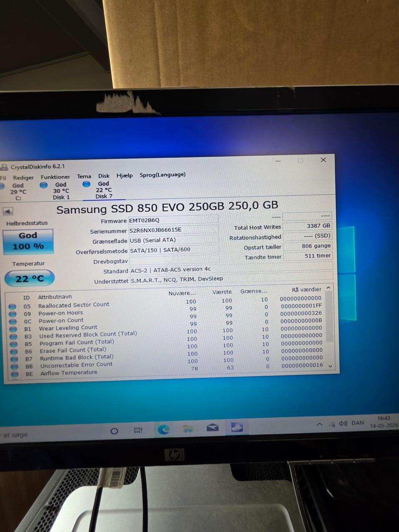399x532 pixels.
Task: Click the God 100 % health status button
Action: (x=28, y=241)
